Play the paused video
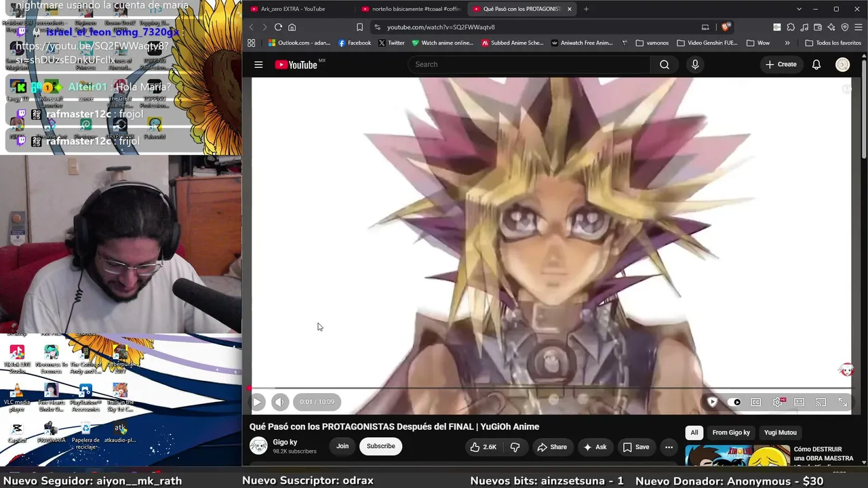The width and height of the screenshot is (868, 488). pyautogui.click(x=257, y=402)
